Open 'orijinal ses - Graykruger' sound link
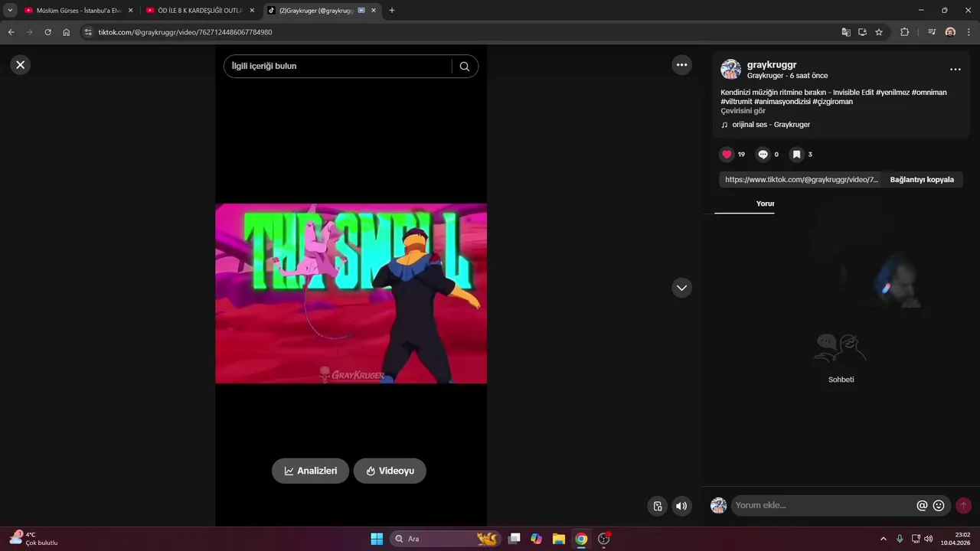The width and height of the screenshot is (980, 551). 770,125
